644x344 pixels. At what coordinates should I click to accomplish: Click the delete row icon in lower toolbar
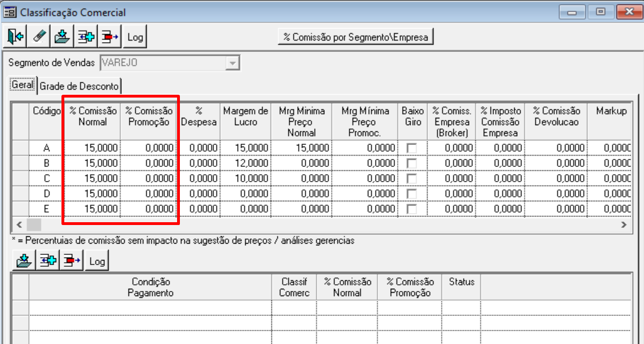72,261
